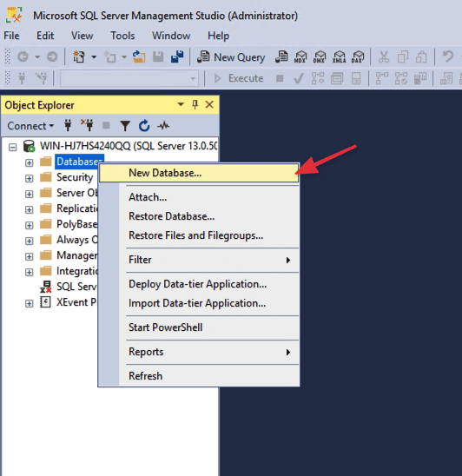Choose Refresh from context menu
The image size is (462, 476).
[x=199, y=376]
